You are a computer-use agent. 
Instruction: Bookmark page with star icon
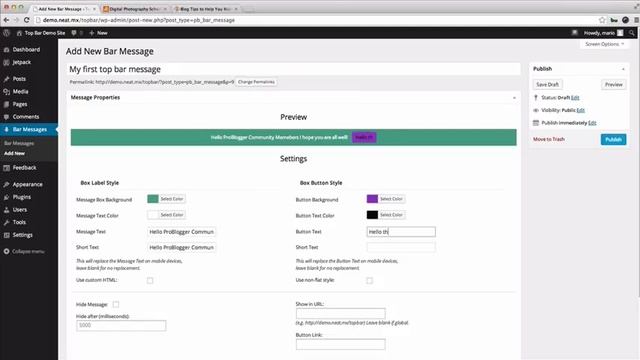pyautogui.click(x=602, y=20)
